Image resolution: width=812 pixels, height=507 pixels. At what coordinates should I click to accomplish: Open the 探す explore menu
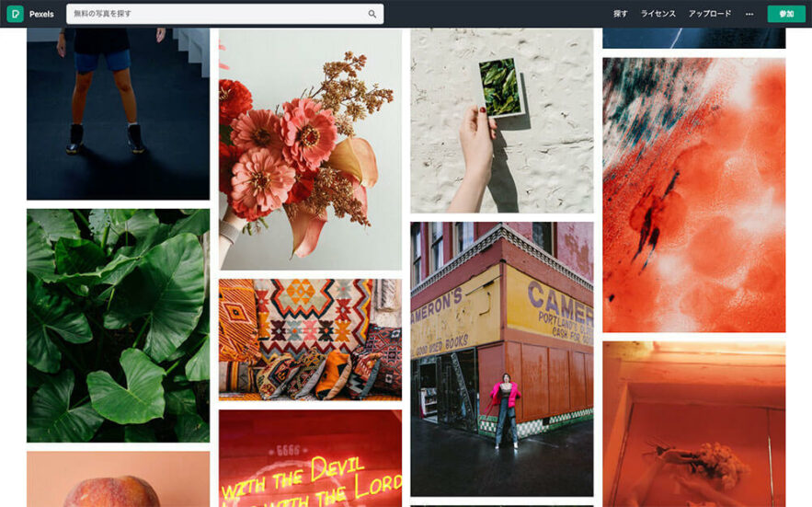pos(621,14)
